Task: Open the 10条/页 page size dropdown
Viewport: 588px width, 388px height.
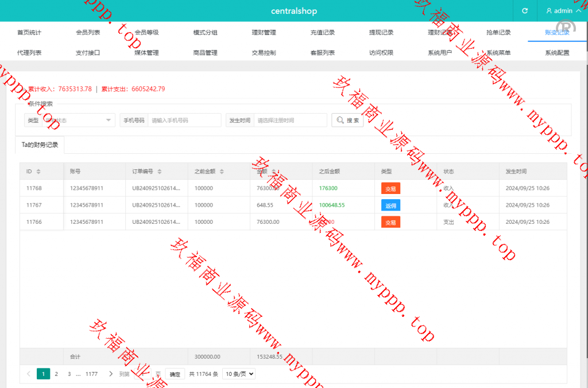Action: pyautogui.click(x=238, y=374)
